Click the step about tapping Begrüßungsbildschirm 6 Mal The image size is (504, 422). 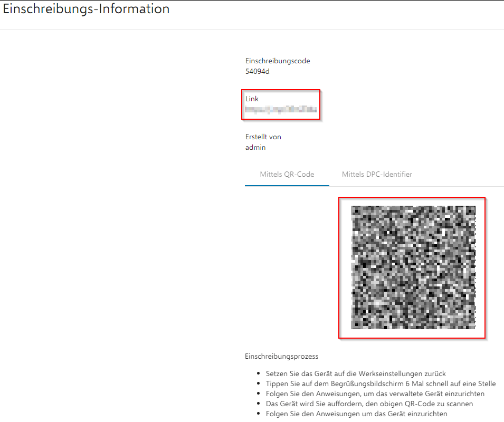click(381, 384)
